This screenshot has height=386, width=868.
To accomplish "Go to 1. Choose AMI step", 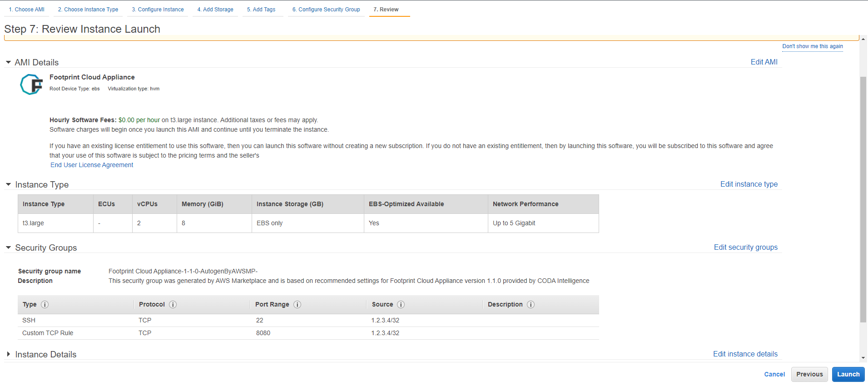I will (27, 10).
